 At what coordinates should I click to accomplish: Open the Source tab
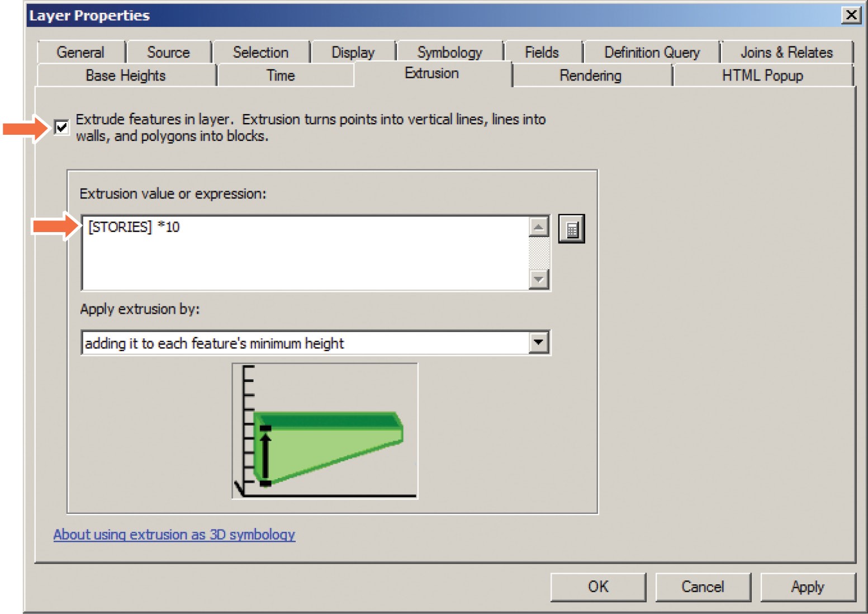pyautogui.click(x=168, y=53)
